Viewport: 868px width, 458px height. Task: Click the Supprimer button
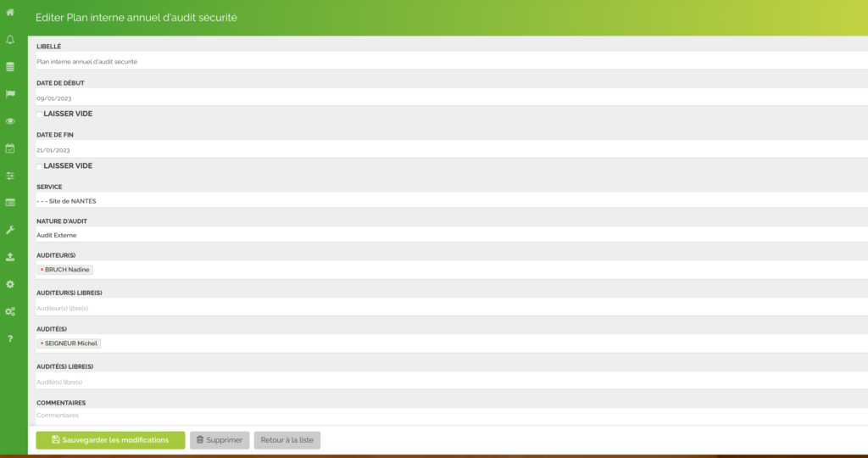(220, 440)
